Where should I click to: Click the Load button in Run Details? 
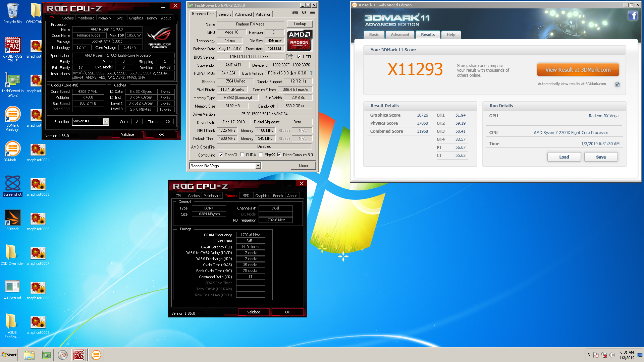coord(564,157)
